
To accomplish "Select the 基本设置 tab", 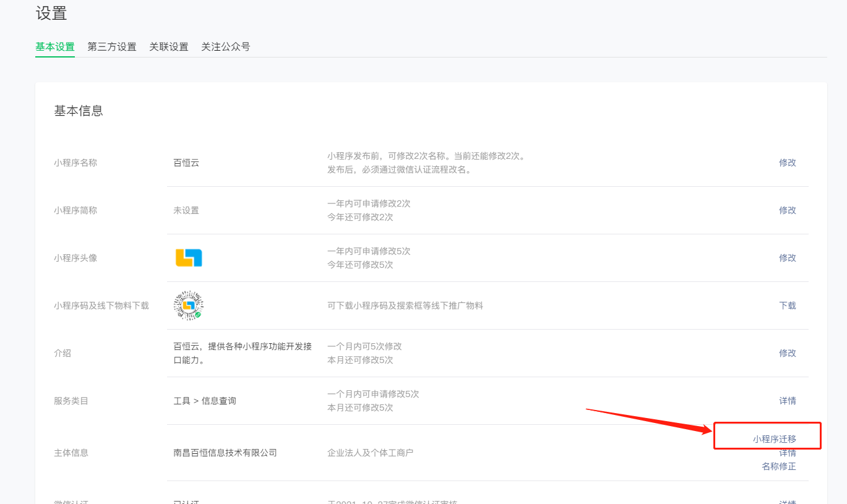I will click(55, 46).
